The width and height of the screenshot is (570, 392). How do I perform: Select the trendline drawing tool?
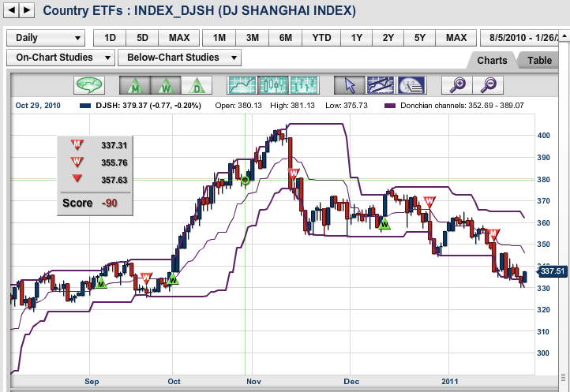(x=380, y=84)
